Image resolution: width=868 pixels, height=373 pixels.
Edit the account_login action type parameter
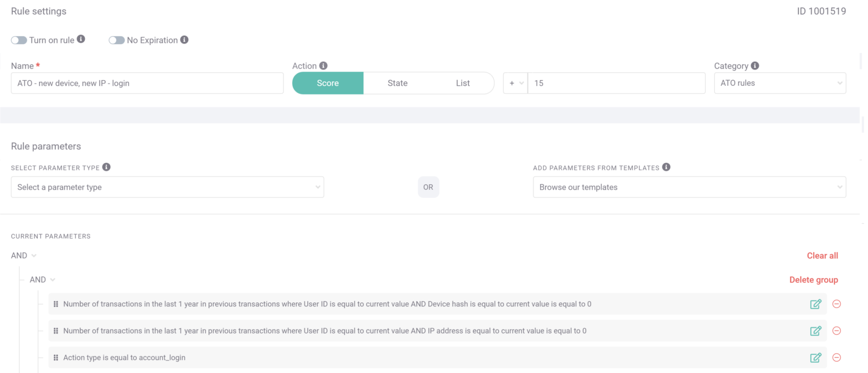[x=815, y=357]
